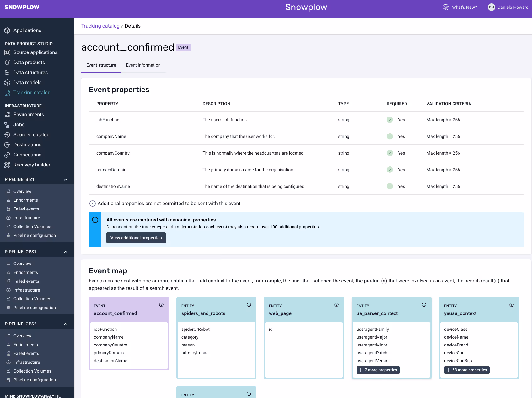Open Source applications in sidebar

tap(35, 52)
